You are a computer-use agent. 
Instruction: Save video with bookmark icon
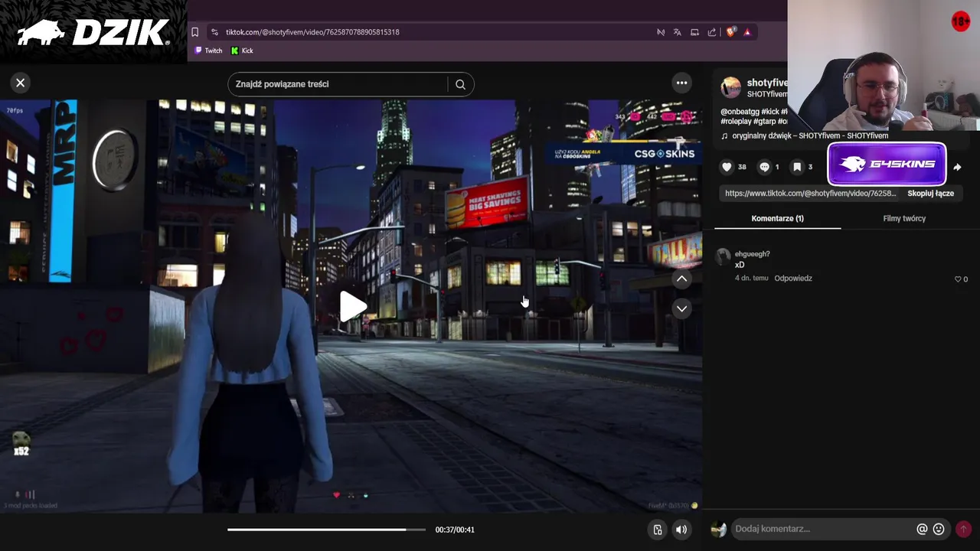(x=797, y=167)
